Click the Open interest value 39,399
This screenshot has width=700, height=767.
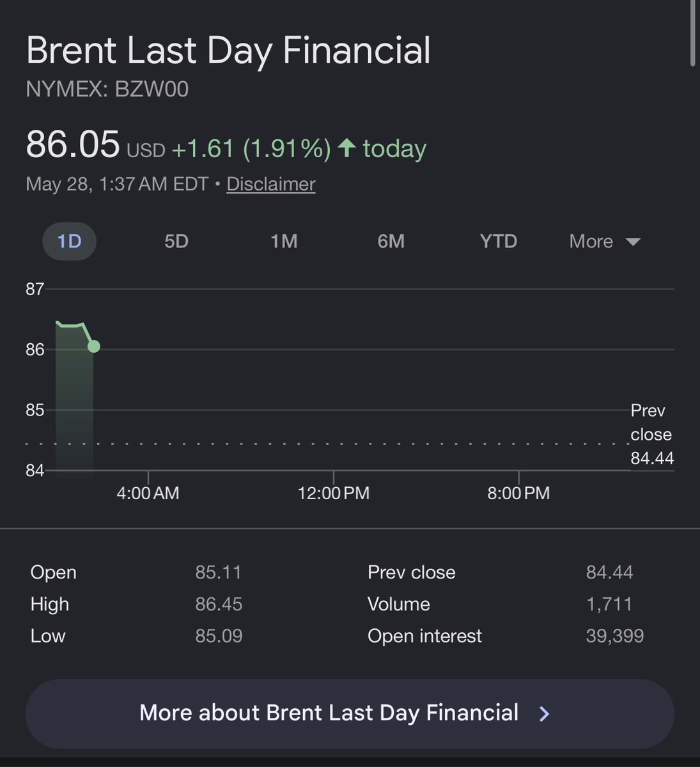pyautogui.click(x=614, y=636)
